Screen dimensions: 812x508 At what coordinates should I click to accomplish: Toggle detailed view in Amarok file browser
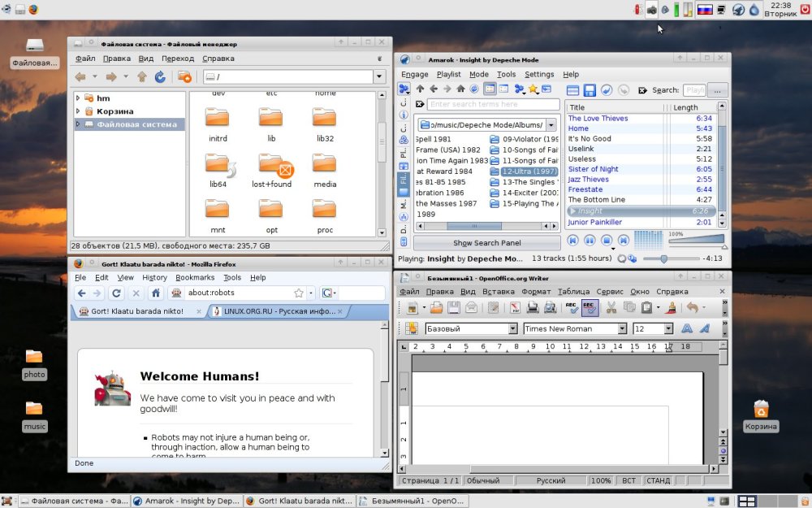pos(503,89)
